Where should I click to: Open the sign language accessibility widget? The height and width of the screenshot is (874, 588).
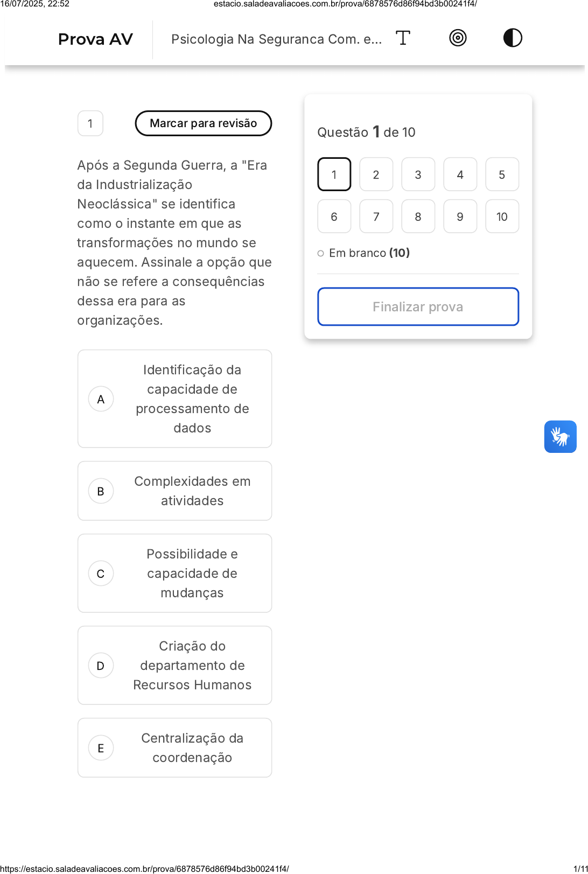(x=560, y=437)
